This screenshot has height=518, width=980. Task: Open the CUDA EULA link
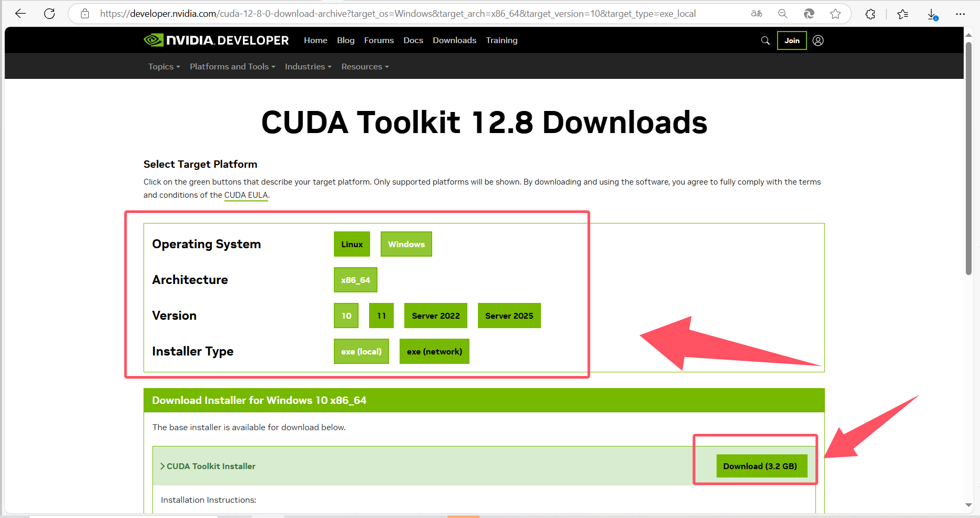coord(246,195)
